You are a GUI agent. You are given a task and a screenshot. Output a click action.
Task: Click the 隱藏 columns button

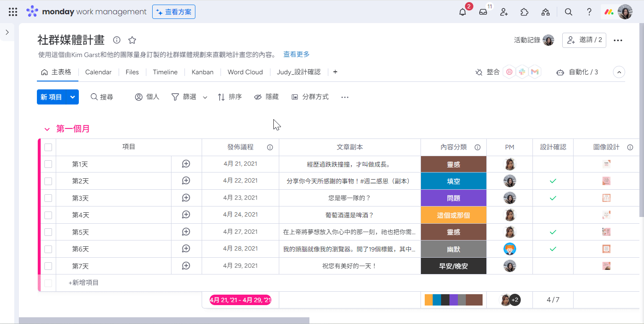tap(266, 97)
